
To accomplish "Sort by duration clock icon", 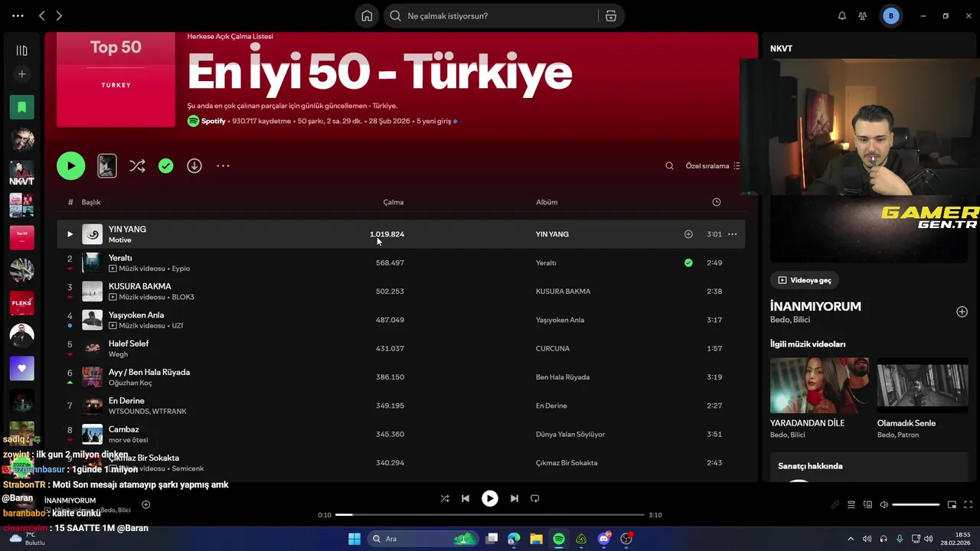I will click(717, 202).
